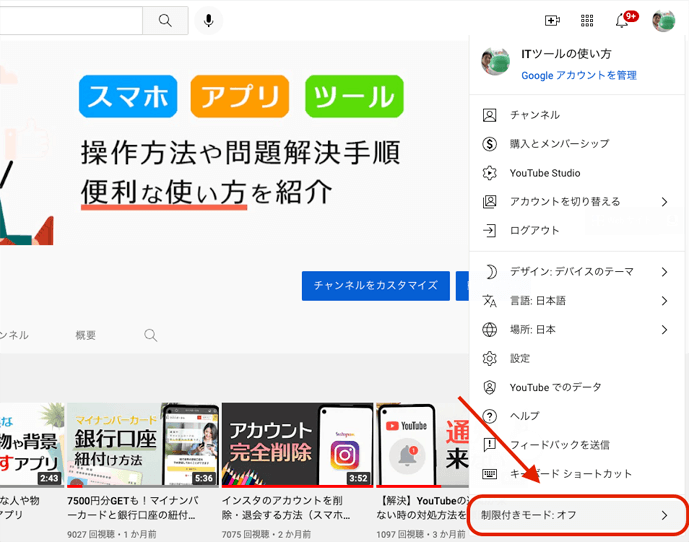Screen dimensions: 689x542
Task: Click 言語: 日本語 menu entry
Action: [578, 301]
